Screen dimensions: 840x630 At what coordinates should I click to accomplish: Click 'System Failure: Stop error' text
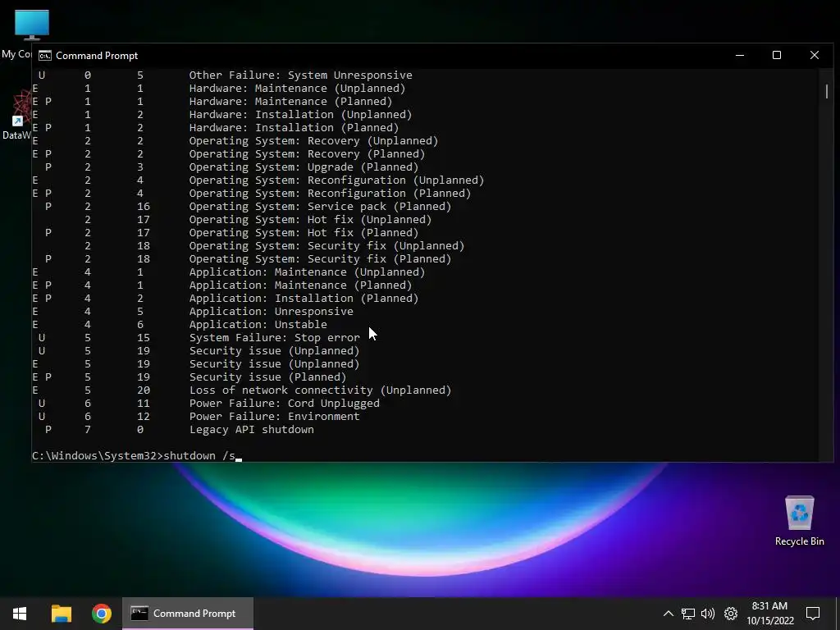click(274, 337)
